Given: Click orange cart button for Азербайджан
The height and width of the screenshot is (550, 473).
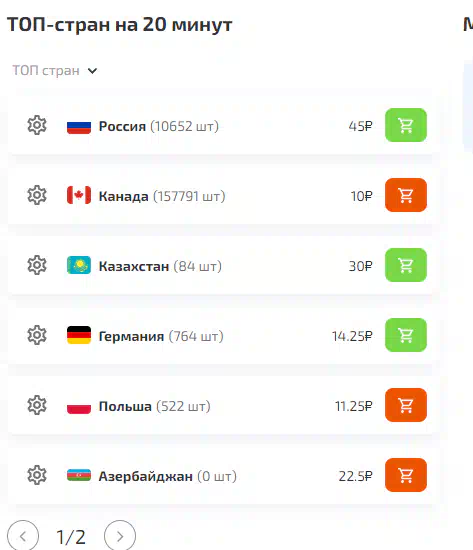Looking at the screenshot, I should 406,475.
